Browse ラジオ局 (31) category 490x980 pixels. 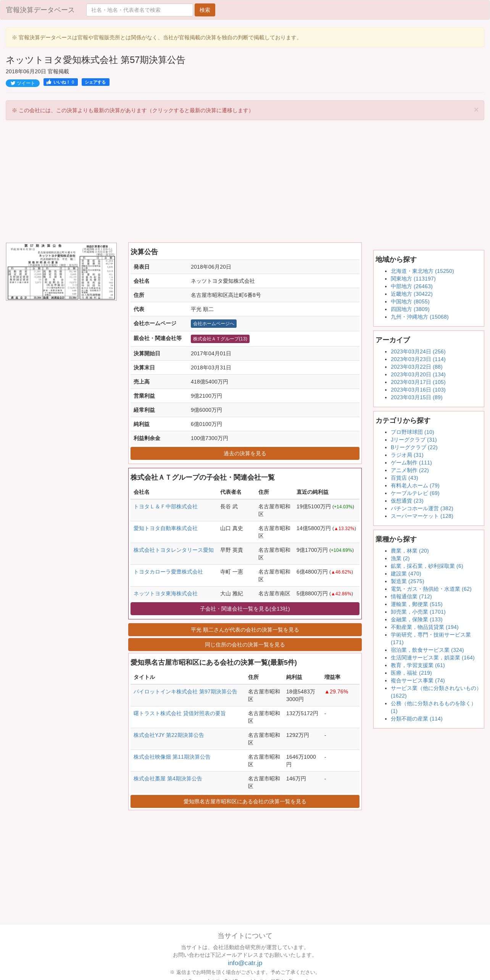(407, 455)
